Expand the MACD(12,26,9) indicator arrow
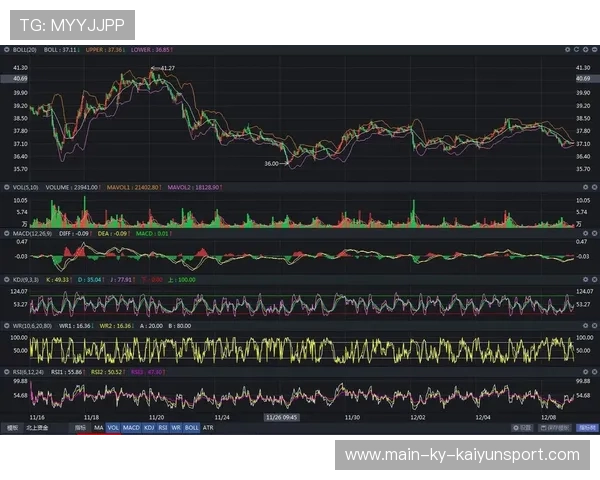The height and width of the screenshot is (480, 600). (x=5, y=234)
